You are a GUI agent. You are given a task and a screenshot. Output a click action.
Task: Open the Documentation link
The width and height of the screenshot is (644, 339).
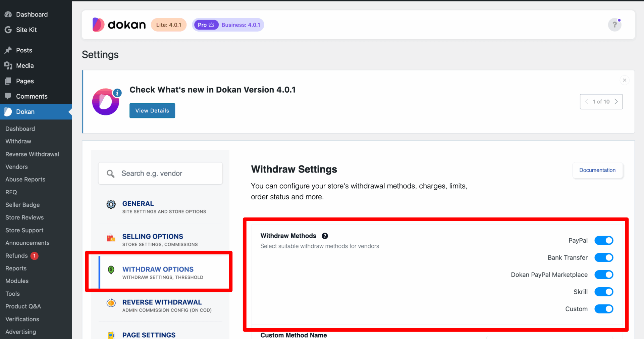[x=597, y=170]
